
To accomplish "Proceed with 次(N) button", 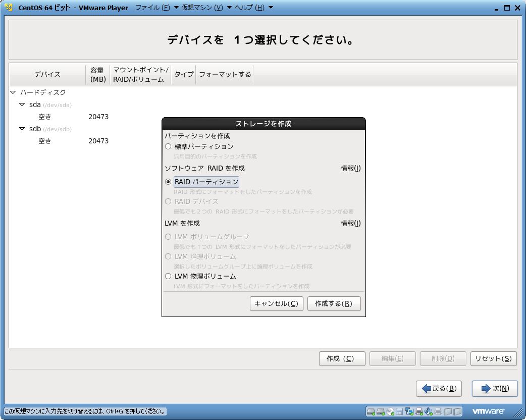I will click(x=495, y=389).
